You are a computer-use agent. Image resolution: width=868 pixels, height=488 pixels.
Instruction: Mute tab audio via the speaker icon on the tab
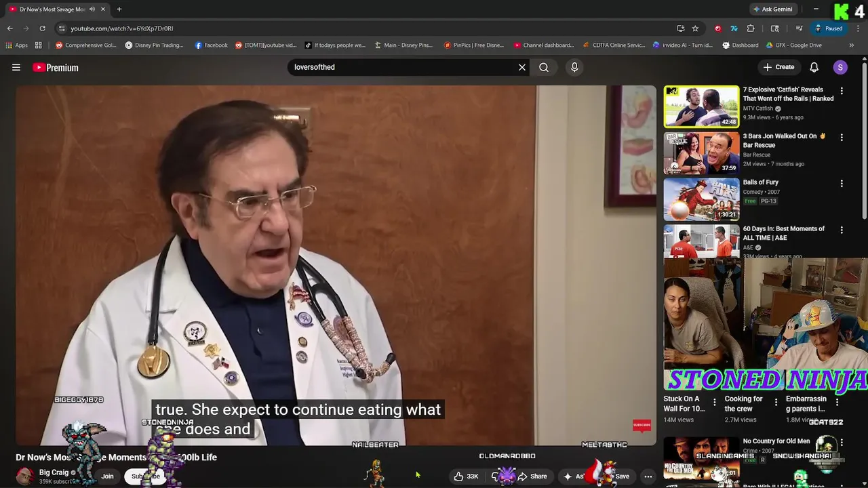coord(92,9)
